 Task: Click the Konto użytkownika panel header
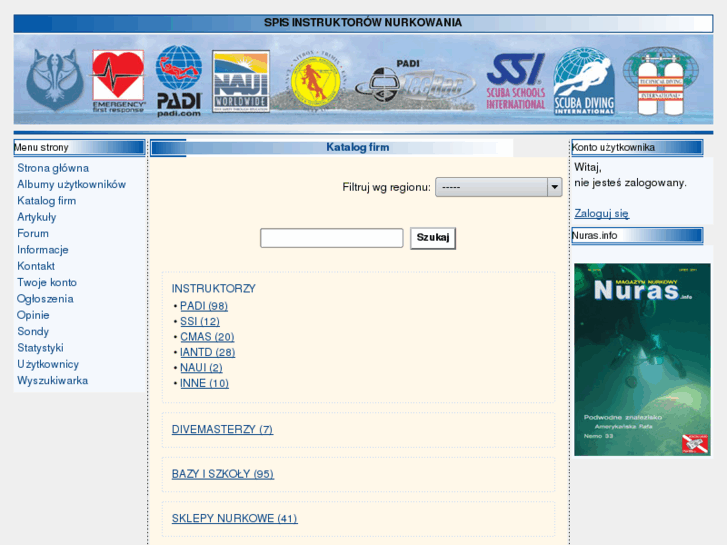tap(638, 147)
